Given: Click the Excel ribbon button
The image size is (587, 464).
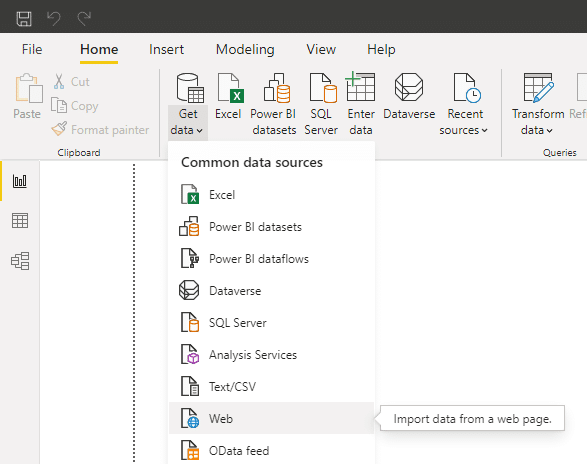Looking at the screenshot, I should 228,96.
